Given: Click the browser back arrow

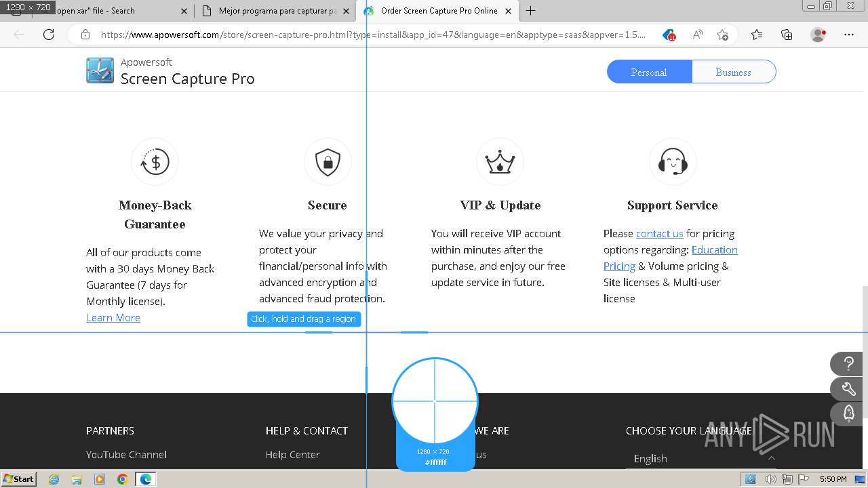Looking at the screenshot, I should 19,35.
